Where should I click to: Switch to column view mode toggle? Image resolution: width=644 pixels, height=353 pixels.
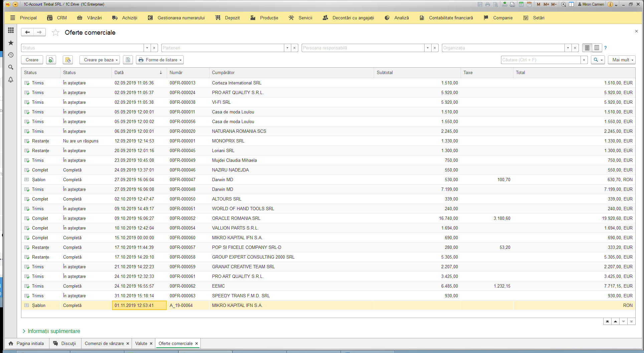tap(597, 48)
